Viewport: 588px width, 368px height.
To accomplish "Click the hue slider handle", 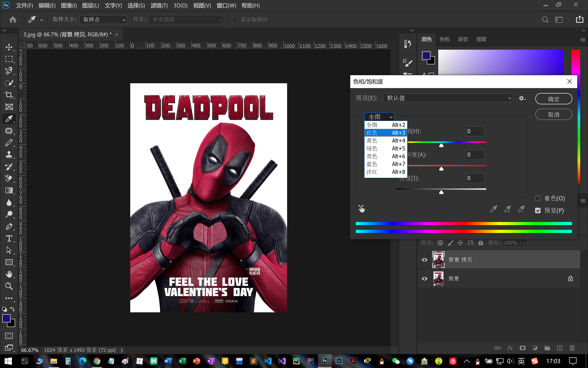I will [441, 145].
